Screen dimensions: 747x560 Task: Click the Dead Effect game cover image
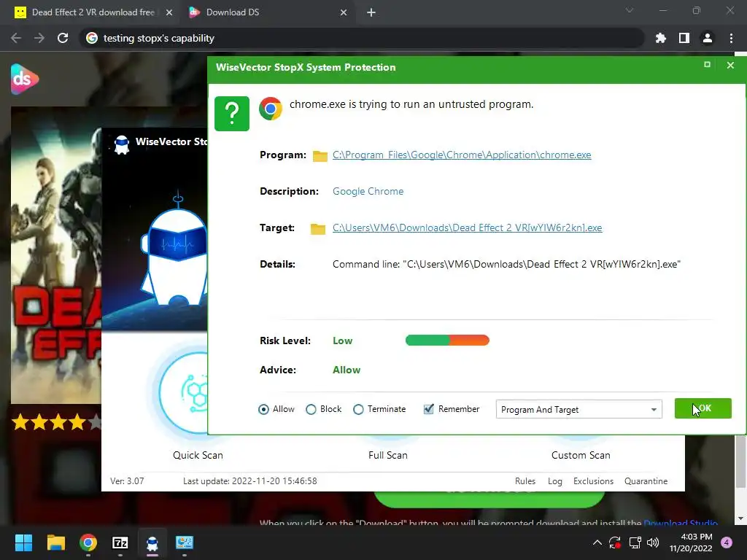(x=56, y=255)
